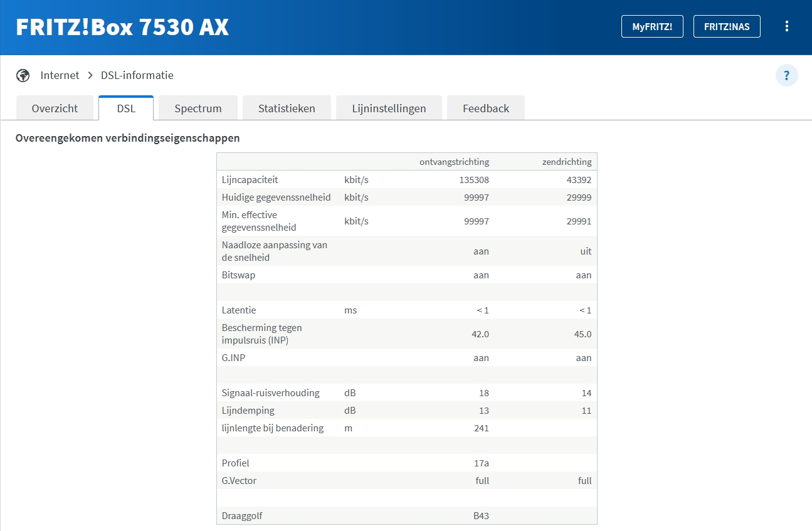This screenshot has height=531, width=812.
Task: Open the Statistieken tab
Action: pyautogui.click(x=287, y=108)
